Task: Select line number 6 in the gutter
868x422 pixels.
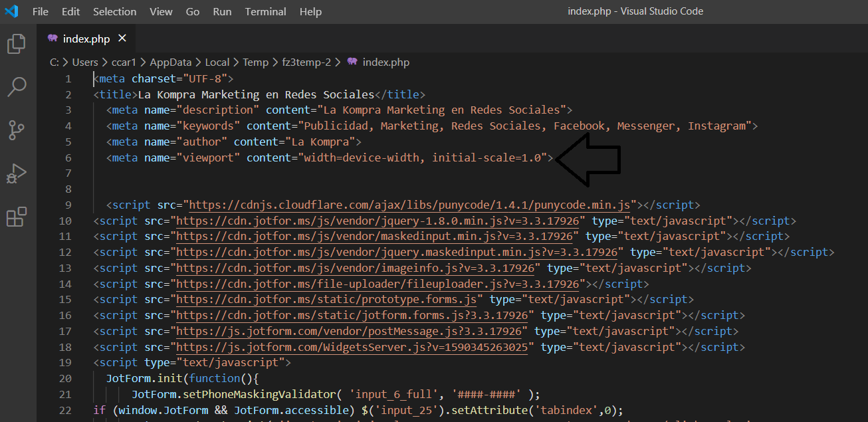Action: tap(68, 158)
